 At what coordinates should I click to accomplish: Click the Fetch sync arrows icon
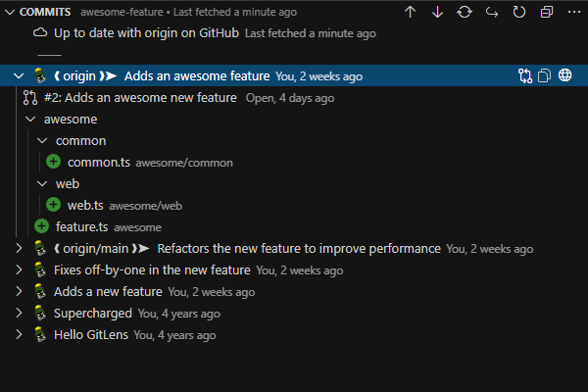tap(465, 12)
